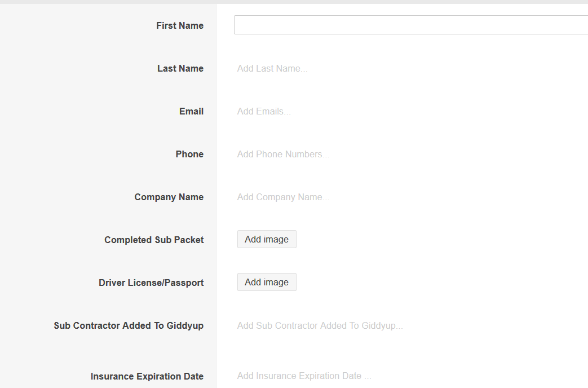Focus the Add Emails field

264,111
